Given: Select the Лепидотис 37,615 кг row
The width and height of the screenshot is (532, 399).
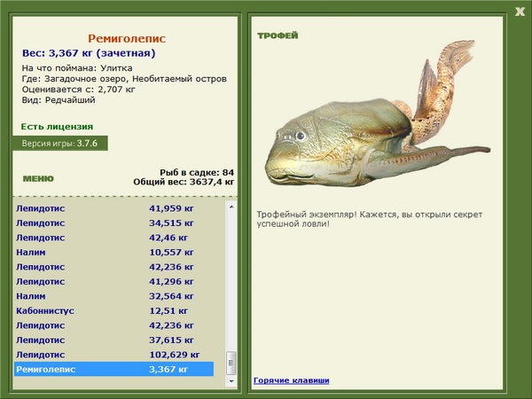Looking at the screenshot, I should point(114,340).
